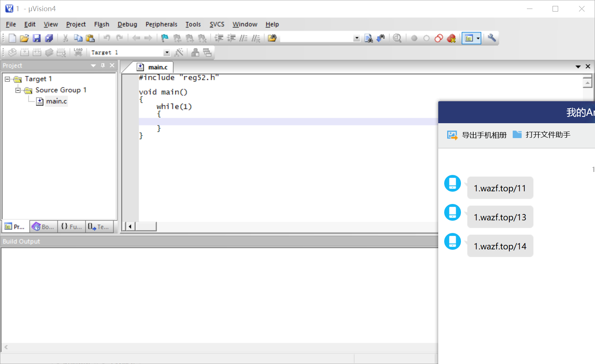Switch to the Books tab in Project panel
Viewport: 595px width, 364px height.
tap(44, 227)
